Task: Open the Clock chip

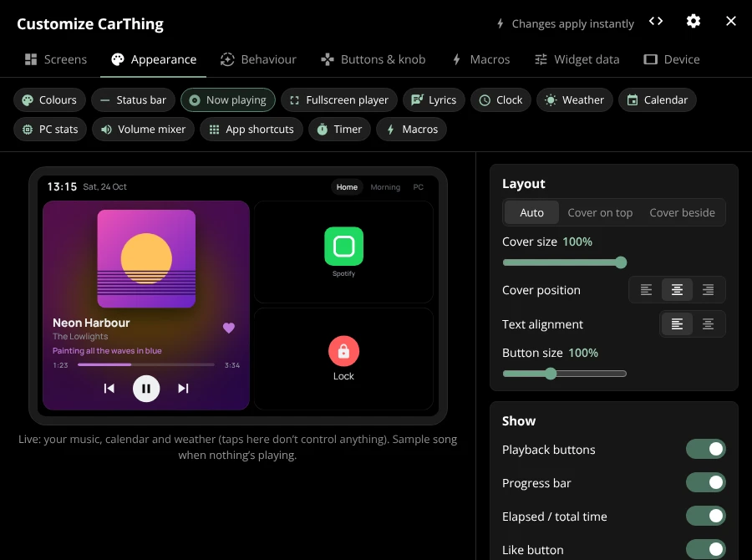Action: (x=500, y=99)
